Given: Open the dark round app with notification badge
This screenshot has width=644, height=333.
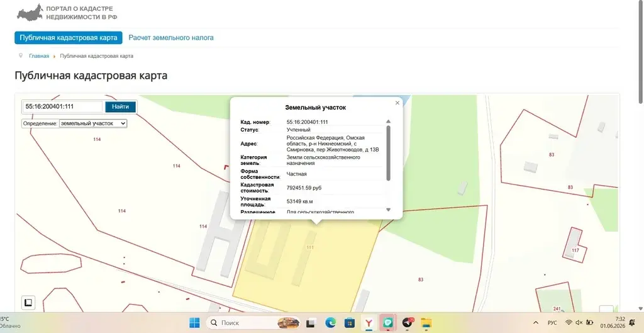Looking at the screenshot, I should point(408,323).
